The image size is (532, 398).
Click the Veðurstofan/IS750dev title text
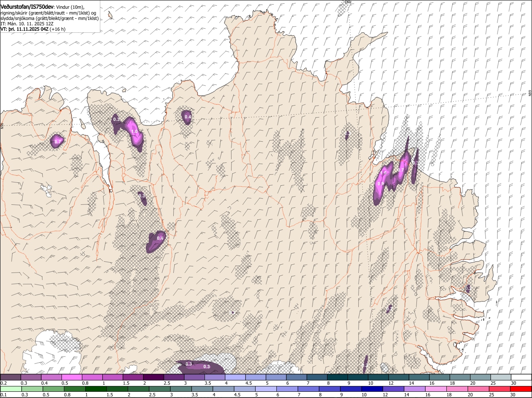[27, 7]
